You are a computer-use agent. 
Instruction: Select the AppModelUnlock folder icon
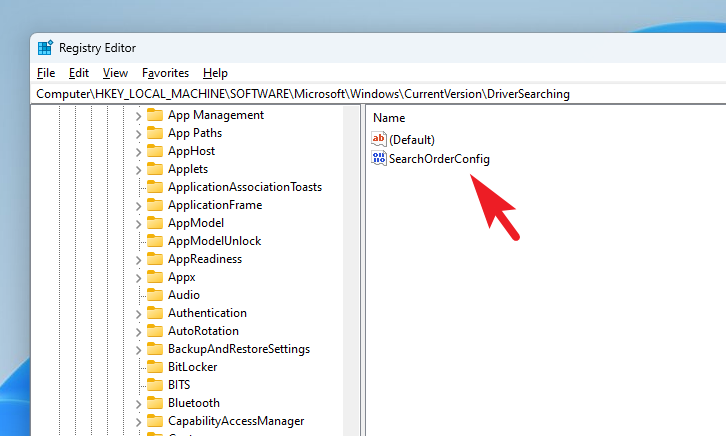(x=155, y=241)
